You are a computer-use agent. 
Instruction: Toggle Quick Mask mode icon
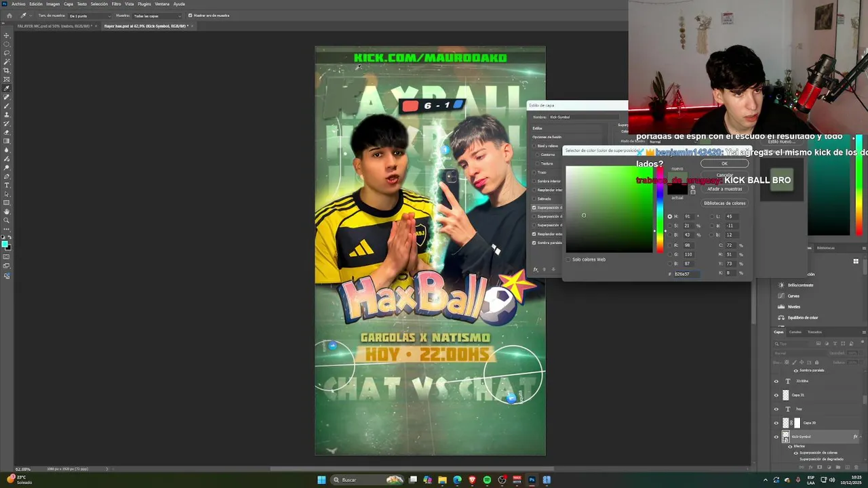click(7, 257)
